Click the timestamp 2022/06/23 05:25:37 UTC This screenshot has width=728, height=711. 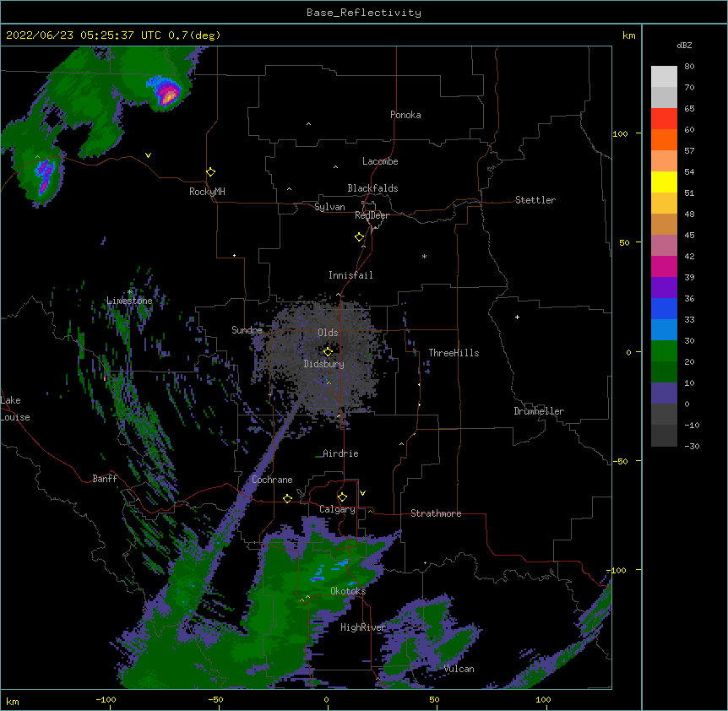pos(83,35)
